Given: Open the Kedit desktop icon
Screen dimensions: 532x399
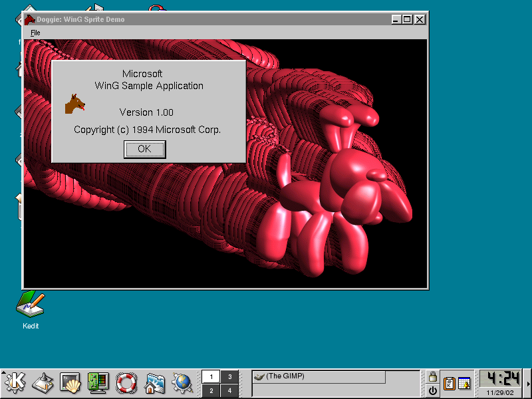Looking at the screenshot, I should [31, 305].
